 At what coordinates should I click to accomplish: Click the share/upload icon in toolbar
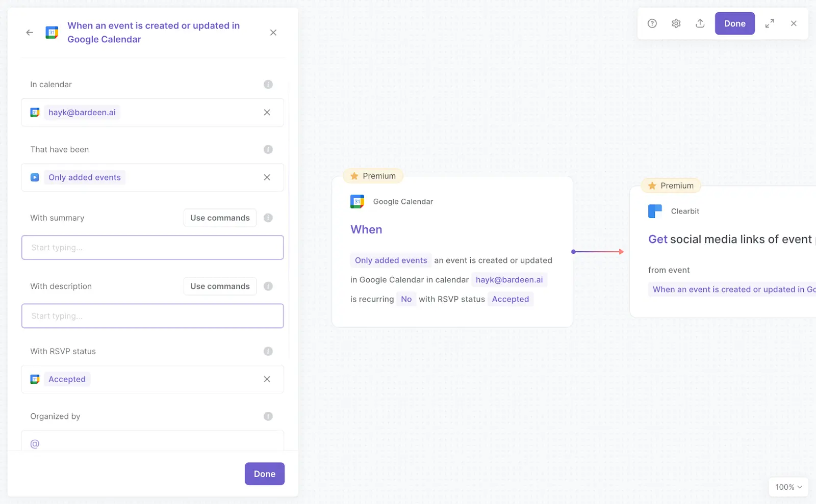coord(700,23)
